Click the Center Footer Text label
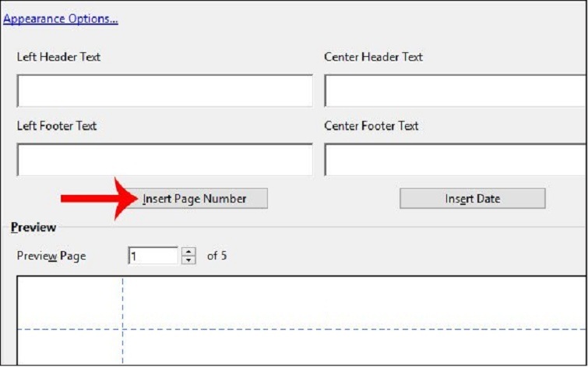The image size is (588, 368). click(x=371, y=126)
